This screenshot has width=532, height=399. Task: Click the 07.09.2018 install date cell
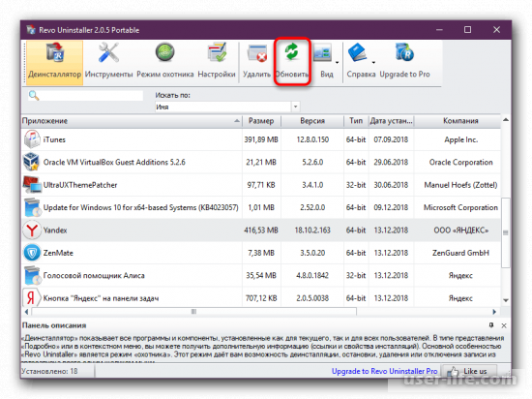(391, 139)
